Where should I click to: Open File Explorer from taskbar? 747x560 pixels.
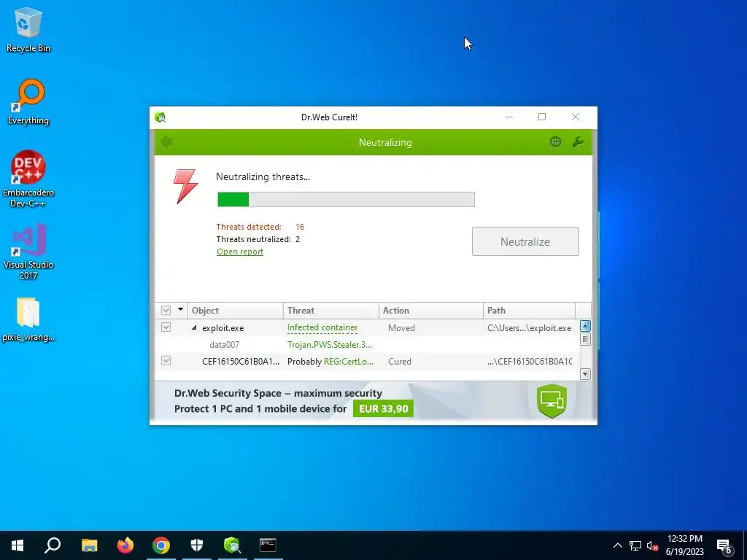click(x=89, y=545)
